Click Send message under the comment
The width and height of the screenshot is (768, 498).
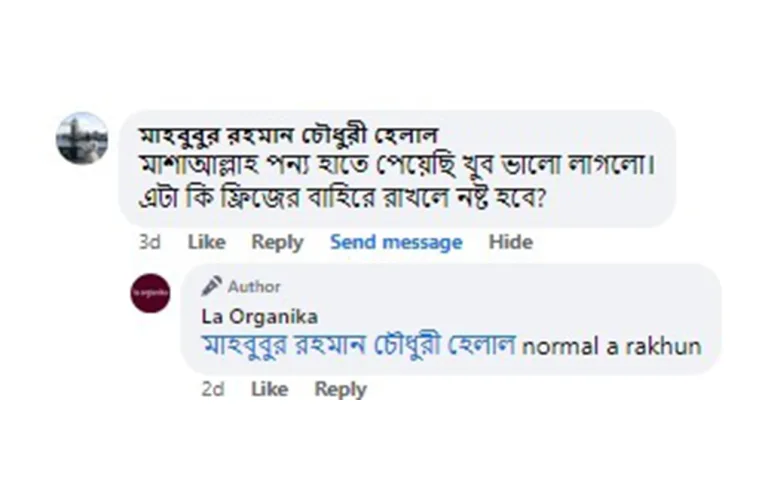[396, 242]
